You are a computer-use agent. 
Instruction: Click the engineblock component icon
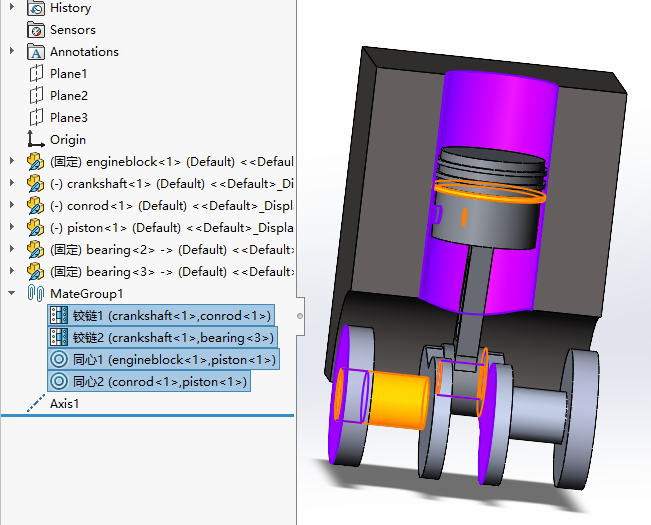(35, 162)
